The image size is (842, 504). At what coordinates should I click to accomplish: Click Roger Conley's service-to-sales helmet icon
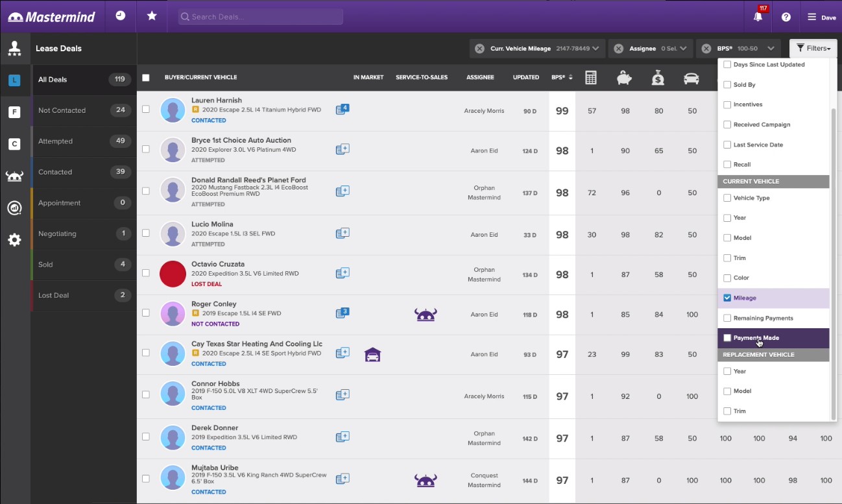click(426, 315)
